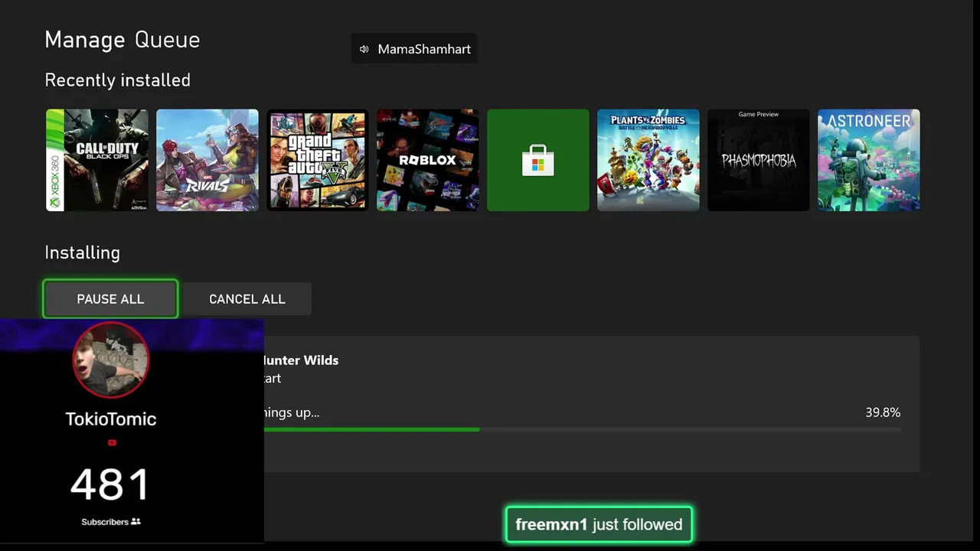Select the Plants vs Zombies tile
980x551 pixels.
648,160
